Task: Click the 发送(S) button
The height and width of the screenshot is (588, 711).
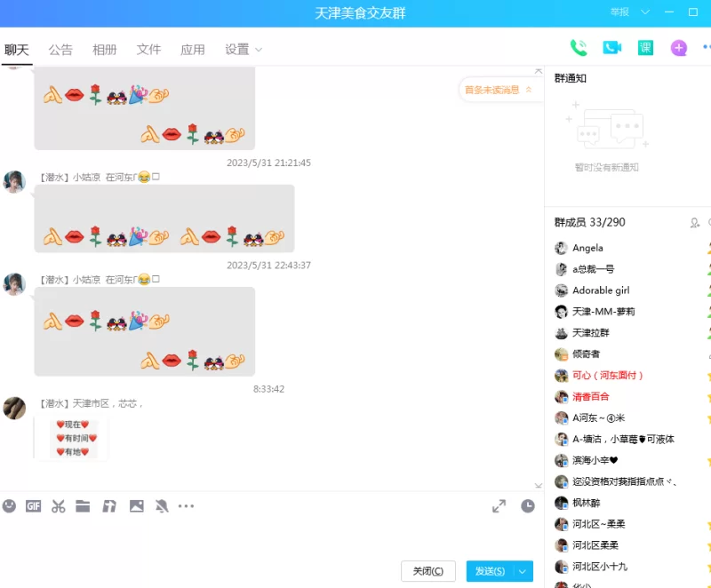Action: 490,571
